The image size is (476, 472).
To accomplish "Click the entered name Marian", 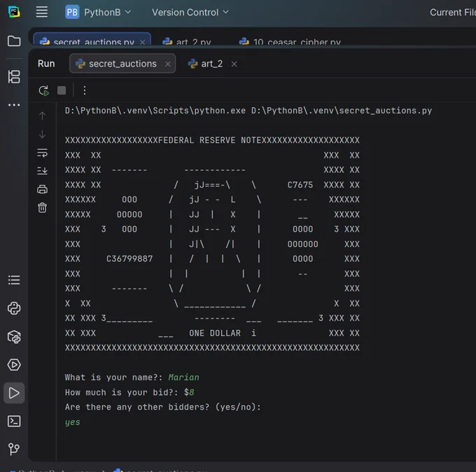I will coord(183,377).
